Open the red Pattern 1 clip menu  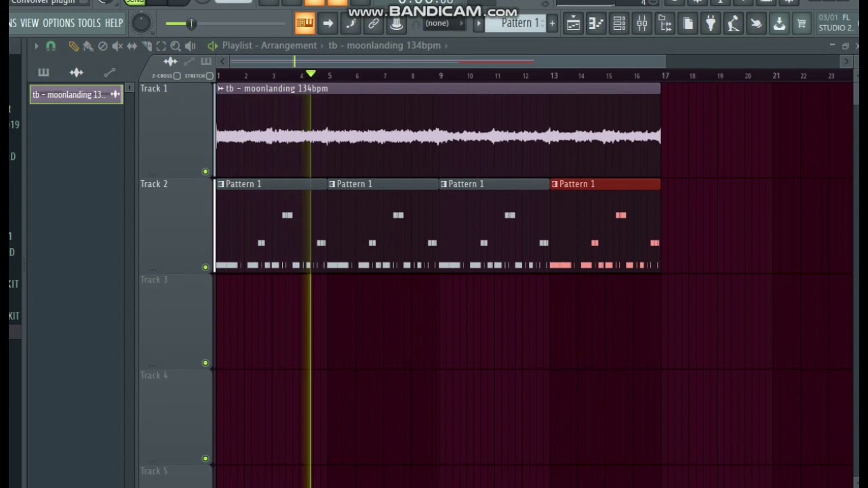(554, 184)
